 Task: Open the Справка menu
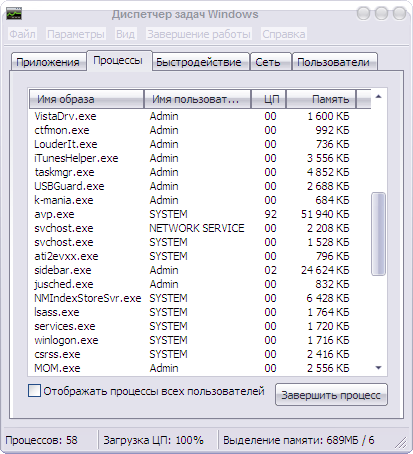click(x=284, y=34)
